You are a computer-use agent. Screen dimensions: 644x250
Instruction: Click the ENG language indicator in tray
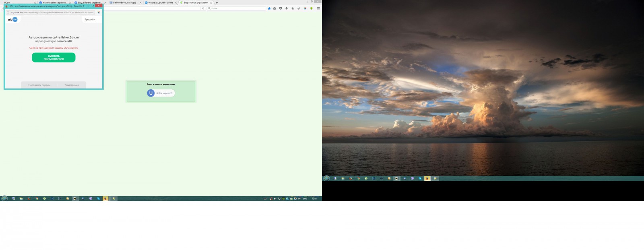tap(305, 198)
